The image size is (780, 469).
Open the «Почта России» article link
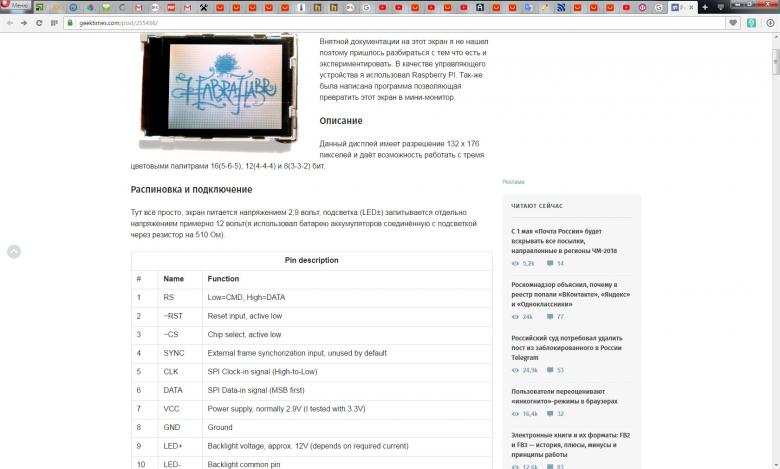pos(564,241)
